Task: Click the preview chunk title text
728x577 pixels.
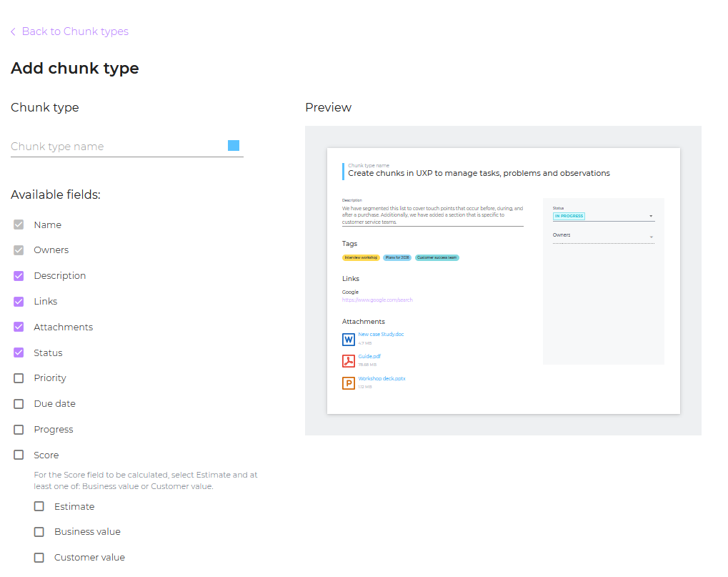Action: 479,173
